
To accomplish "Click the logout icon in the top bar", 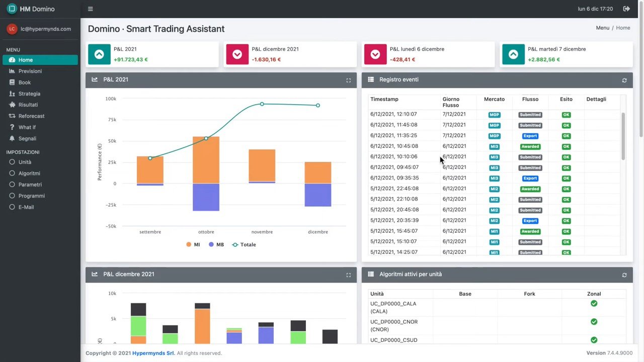I will 626,9.
